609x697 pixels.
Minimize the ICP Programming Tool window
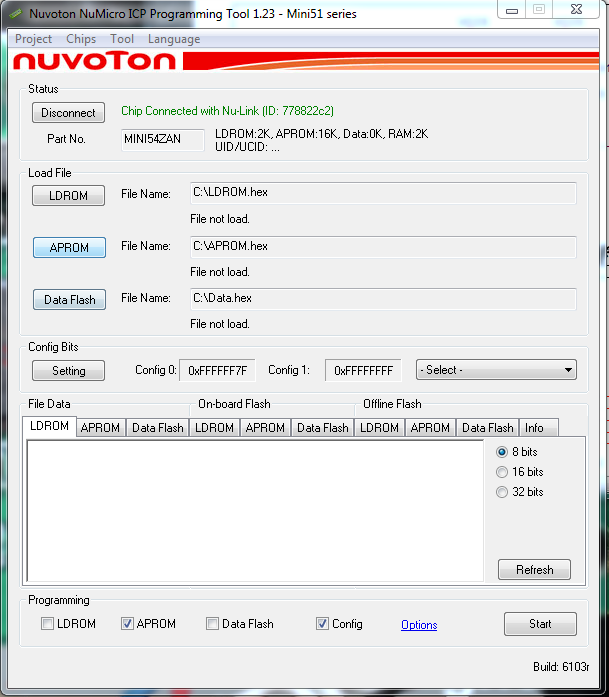[x=512, y=10]
